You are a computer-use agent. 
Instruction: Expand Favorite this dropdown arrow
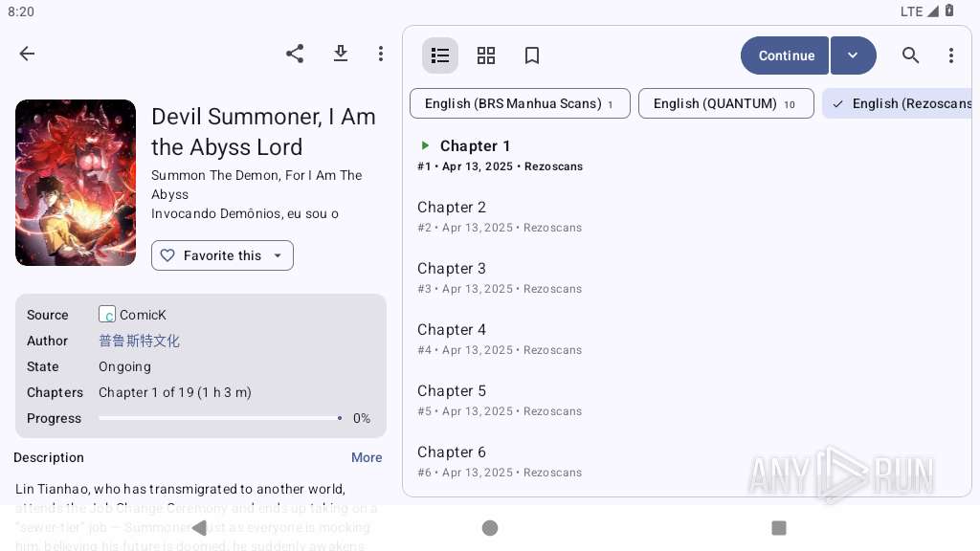coord(278,255)
